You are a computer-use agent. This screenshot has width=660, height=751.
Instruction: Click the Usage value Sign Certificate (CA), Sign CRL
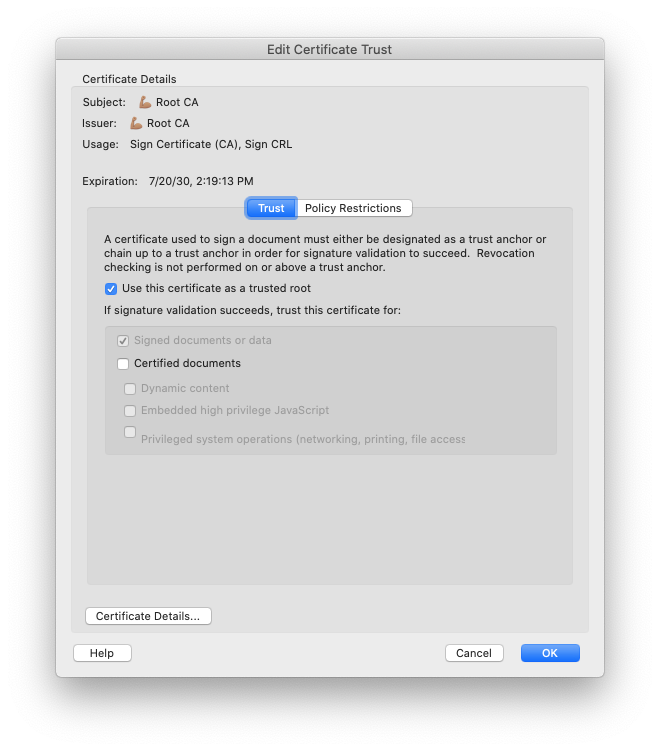tap(211, 144)
